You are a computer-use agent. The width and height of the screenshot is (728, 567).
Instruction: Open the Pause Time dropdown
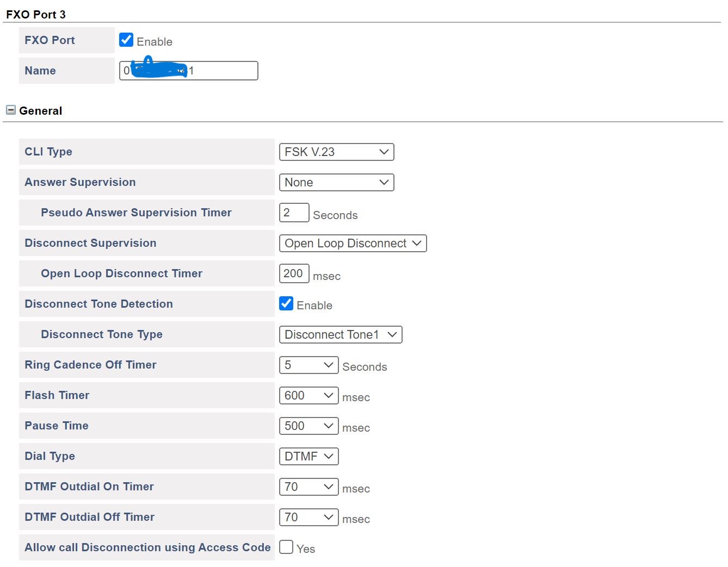click(x=308, y=426)
